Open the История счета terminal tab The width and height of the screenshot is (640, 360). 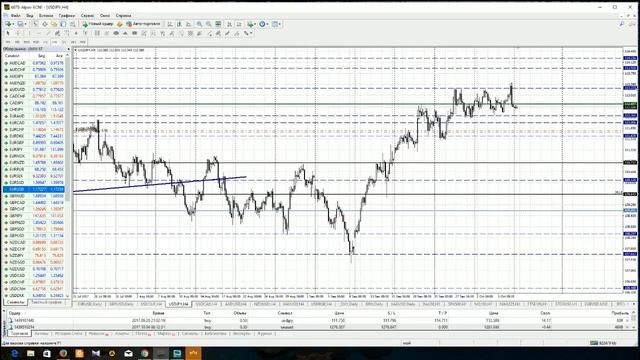[x=69, y=334]
